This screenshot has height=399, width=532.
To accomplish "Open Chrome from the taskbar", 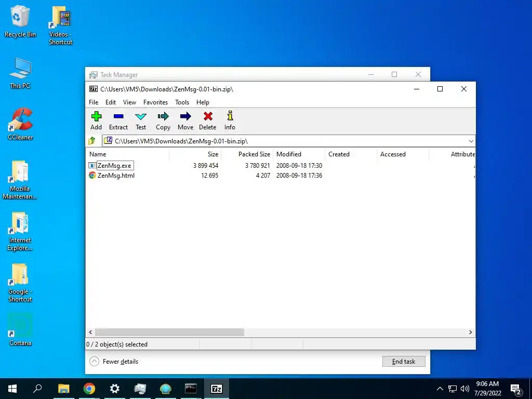I will tap(89, 389).
